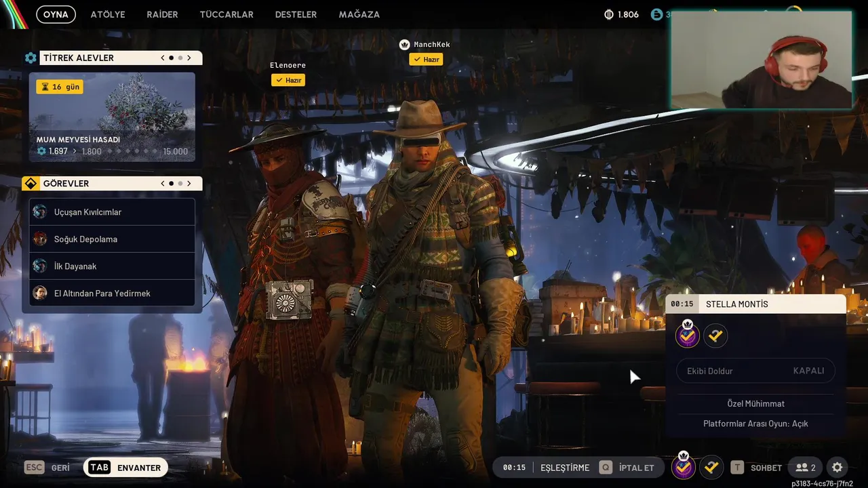Image resolution: width=868 pixels, height=488 pixels.
Task: Select first page dot in Titrek Alevler
Action: point(171,58)
